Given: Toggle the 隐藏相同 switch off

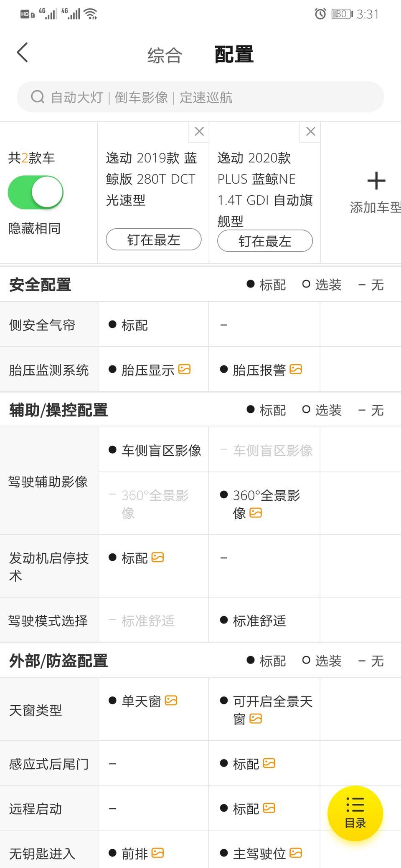Looking at the screenshot, I should tap(36, 192).
